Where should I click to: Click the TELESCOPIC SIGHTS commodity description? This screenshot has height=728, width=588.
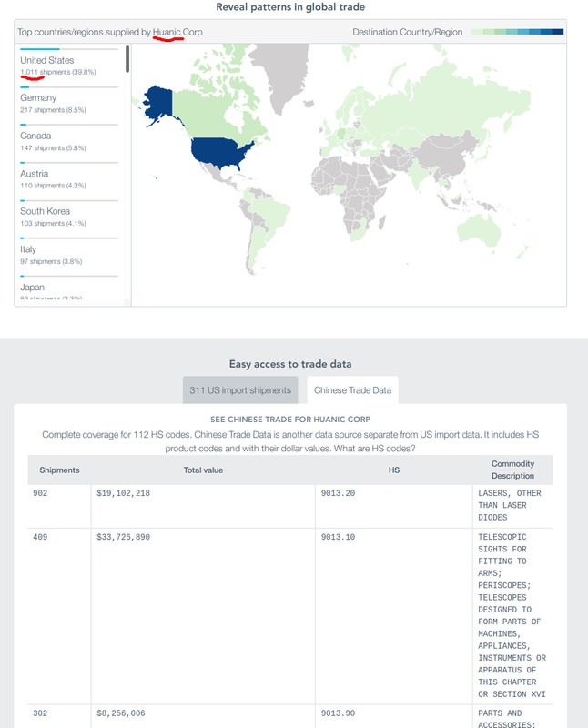[512, 615]
